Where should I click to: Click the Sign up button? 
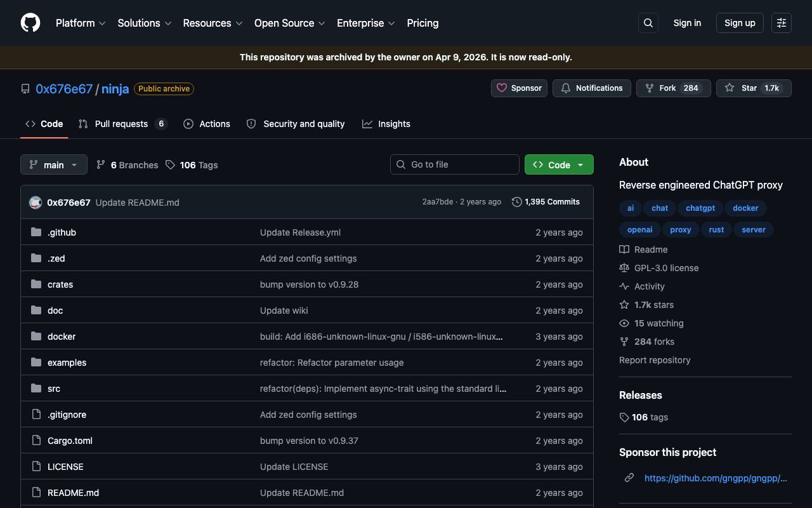[740, 23]
